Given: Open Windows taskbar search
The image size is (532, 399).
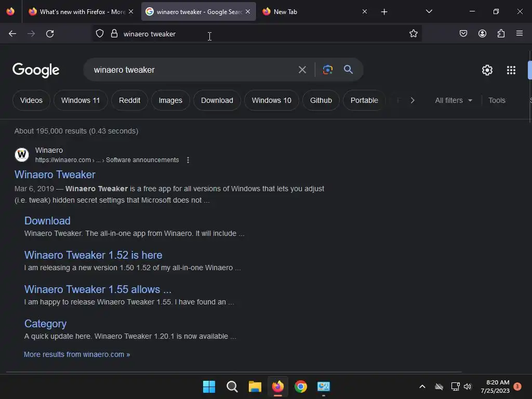Looking at the screenshot, I should tap(232, 387).
